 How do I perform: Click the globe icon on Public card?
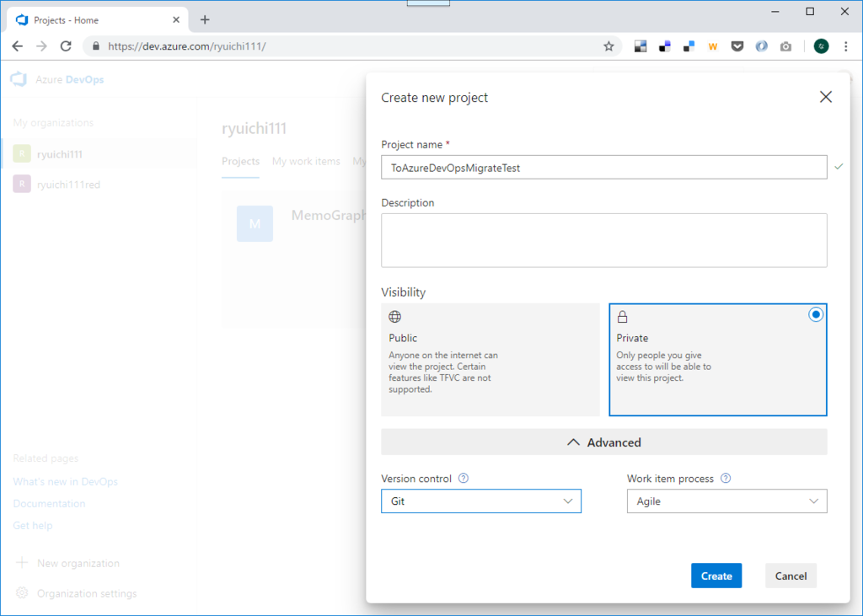click(x=394, y=317)
